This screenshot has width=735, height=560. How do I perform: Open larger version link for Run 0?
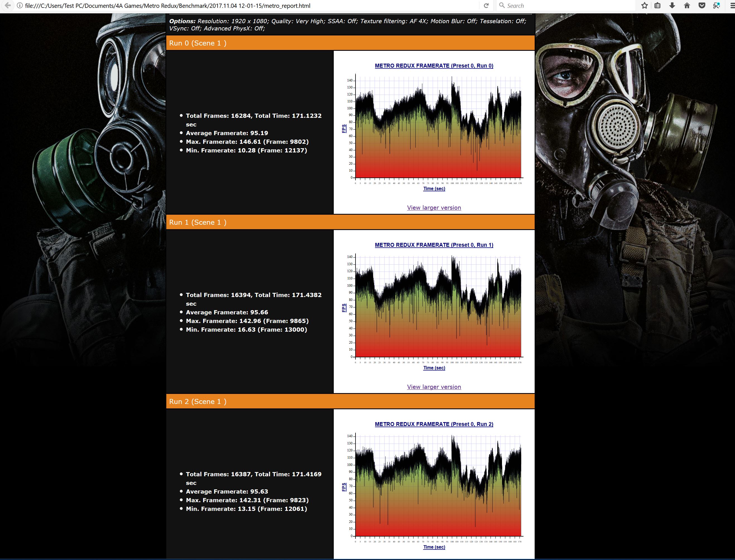pyautogui.click(x=434, y=208)
